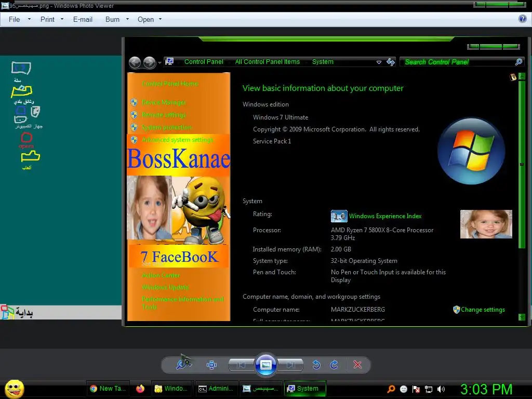
Task: Click the smiley Start orb
Action: (x=14, y=389)
